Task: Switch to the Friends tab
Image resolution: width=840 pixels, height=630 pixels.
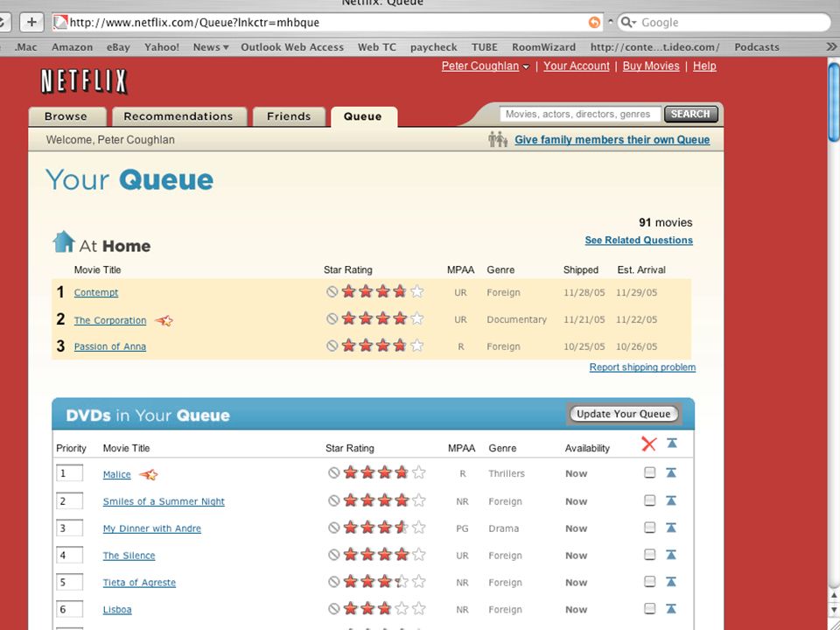Action: (289, 116)
